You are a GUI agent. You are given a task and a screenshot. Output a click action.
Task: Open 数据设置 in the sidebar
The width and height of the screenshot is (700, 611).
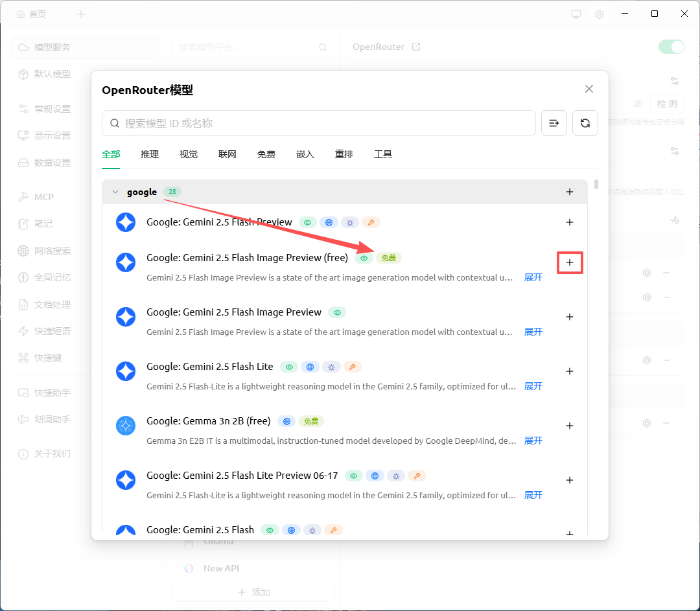click(52, 163)
